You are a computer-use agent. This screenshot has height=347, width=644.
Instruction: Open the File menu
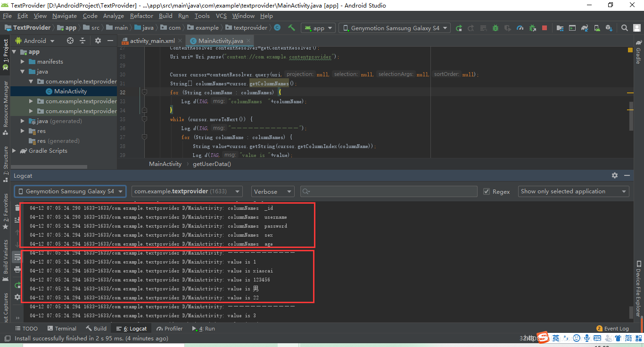click(x=8, y=16)
